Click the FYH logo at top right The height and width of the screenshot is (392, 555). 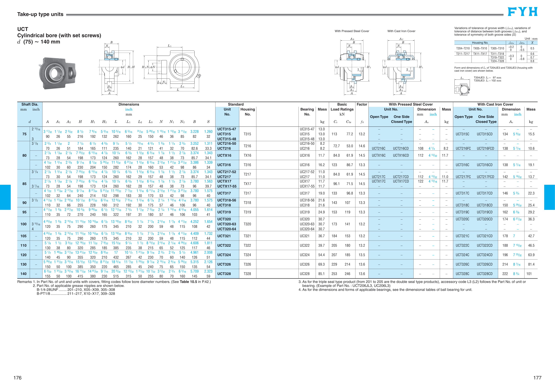[x=522, y=12]
